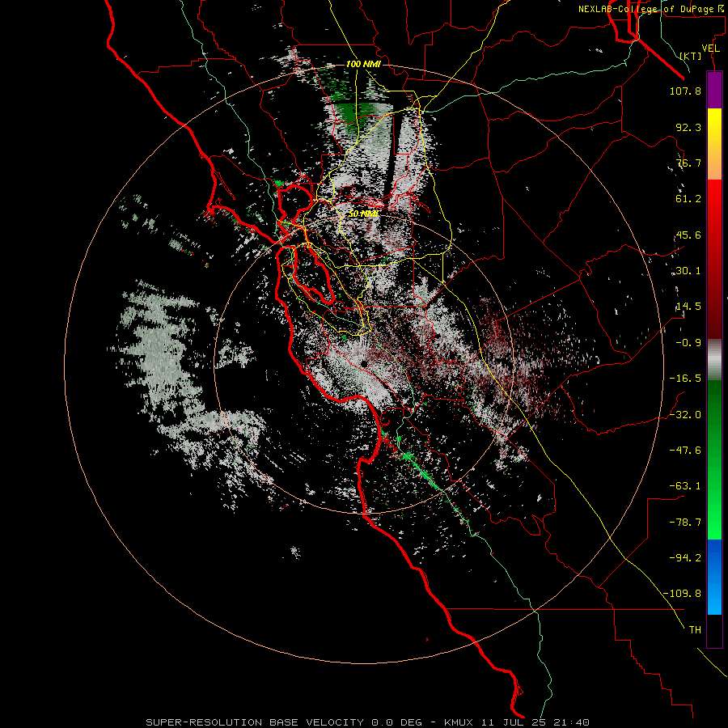Click the 11 JUL 25 date in caption
The height and width of the screenshot is (728, 728).
513,722
